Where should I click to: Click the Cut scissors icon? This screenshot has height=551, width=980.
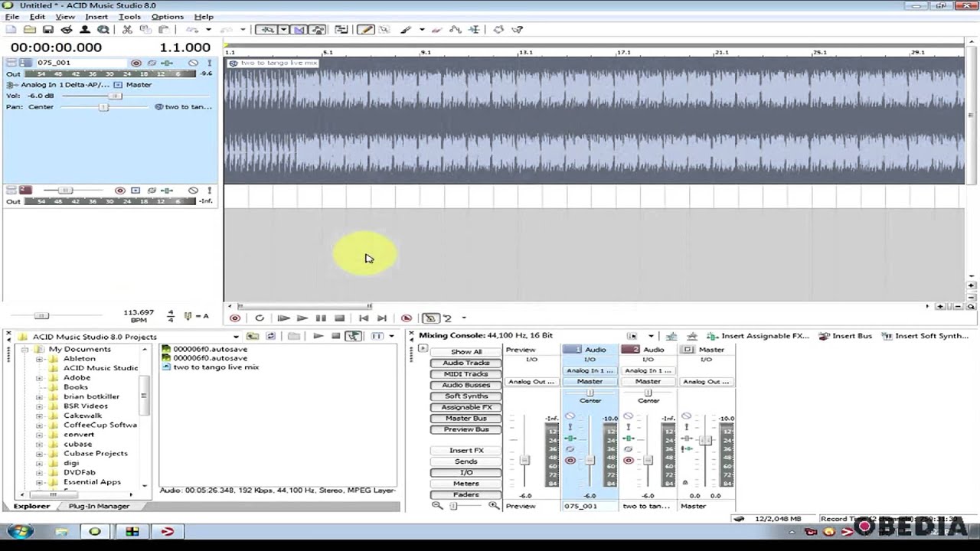[127, 30]
